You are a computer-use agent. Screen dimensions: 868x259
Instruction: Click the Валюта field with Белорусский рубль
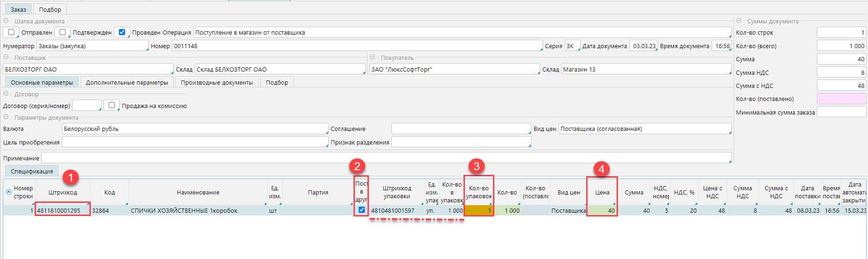point(195,129)
